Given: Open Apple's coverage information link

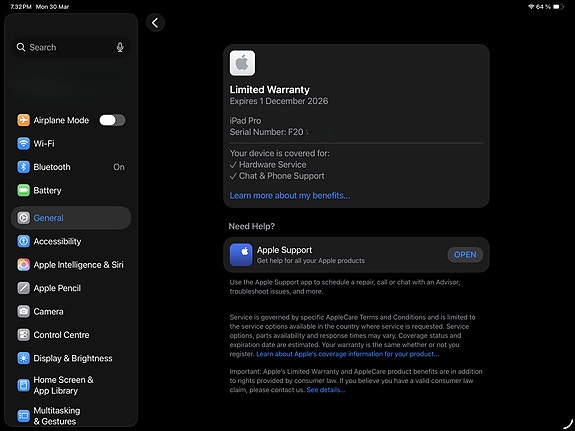Looking at the screenshot, I should 347,354.
